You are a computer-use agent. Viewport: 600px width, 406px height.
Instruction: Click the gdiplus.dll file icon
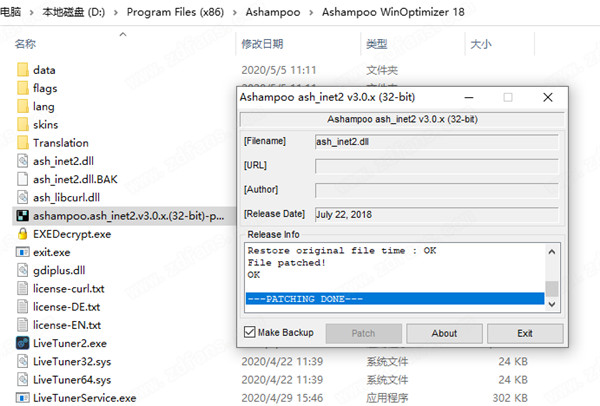click(23, 270)
